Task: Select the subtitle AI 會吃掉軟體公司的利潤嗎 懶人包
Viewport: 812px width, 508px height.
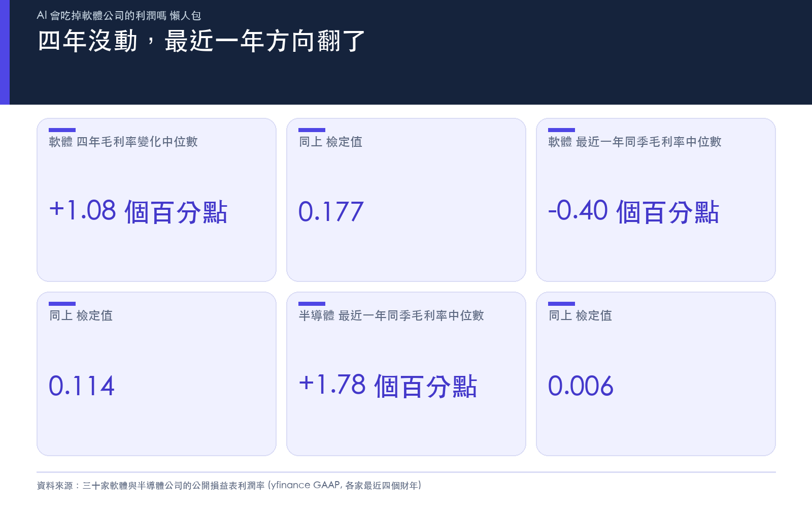Action: pyautogui.click(x=119, y=16)
